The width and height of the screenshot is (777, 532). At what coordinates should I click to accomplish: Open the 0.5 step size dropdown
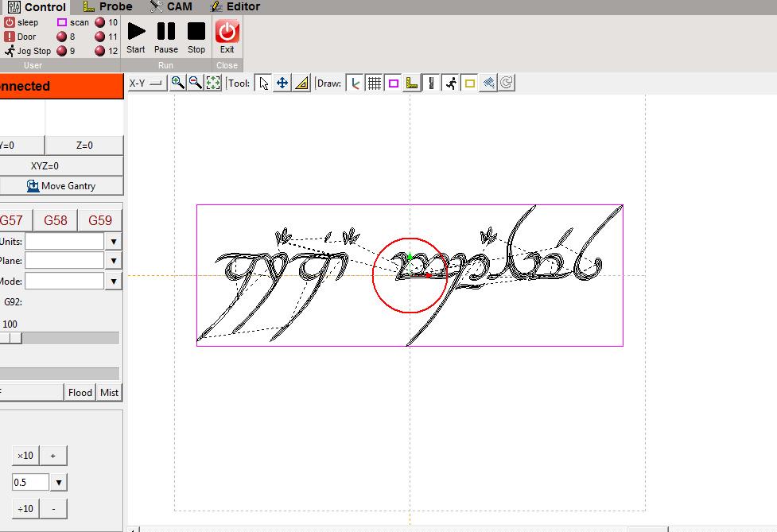coord(59,482)
